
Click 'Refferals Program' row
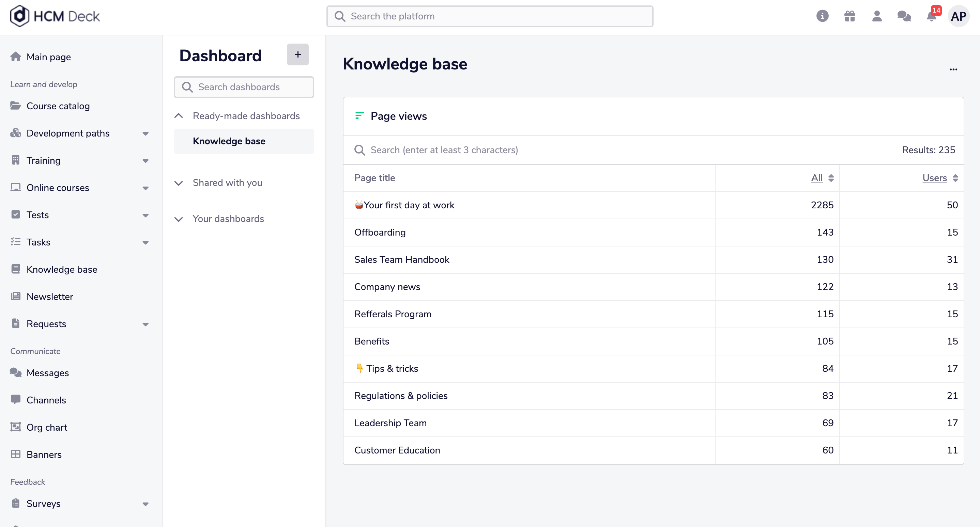[x=653, y=314]
